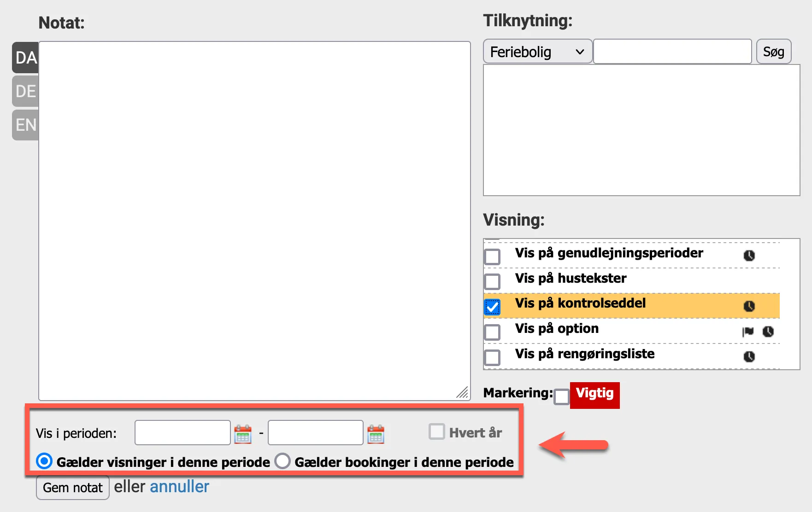
Task: Click clock icon on kontrolseddel row
Action: point(749,306)
